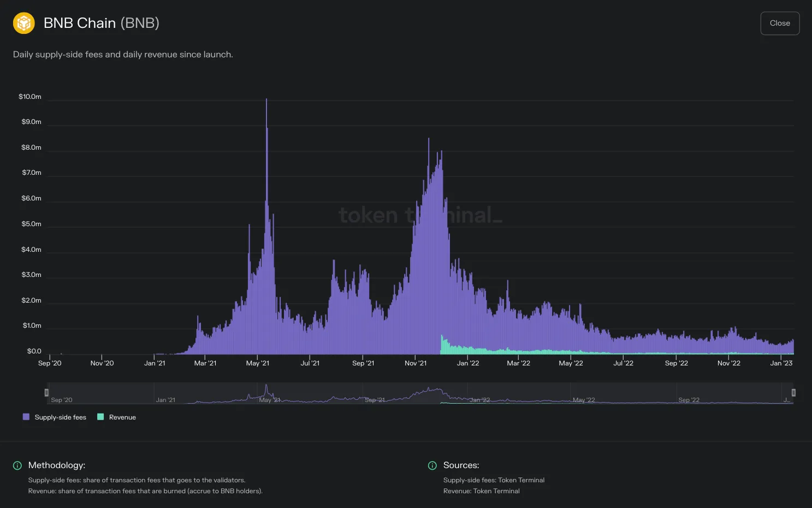Screen dimensions: 812x508
Task: Close the BNB Chain chart dialog
Action: point(780,23)
